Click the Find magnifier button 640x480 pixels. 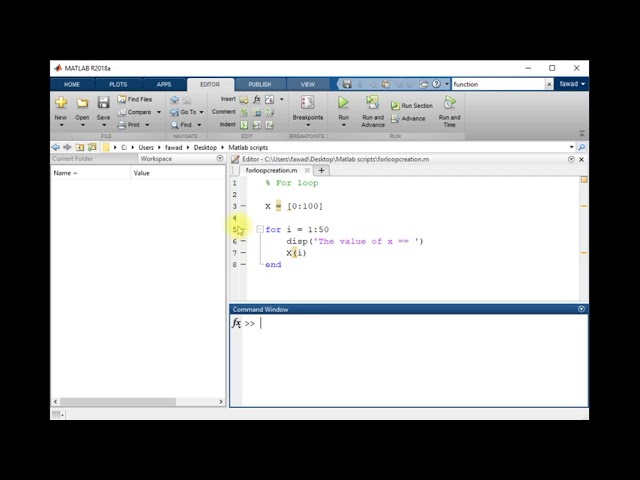click(x=181, y=125)
